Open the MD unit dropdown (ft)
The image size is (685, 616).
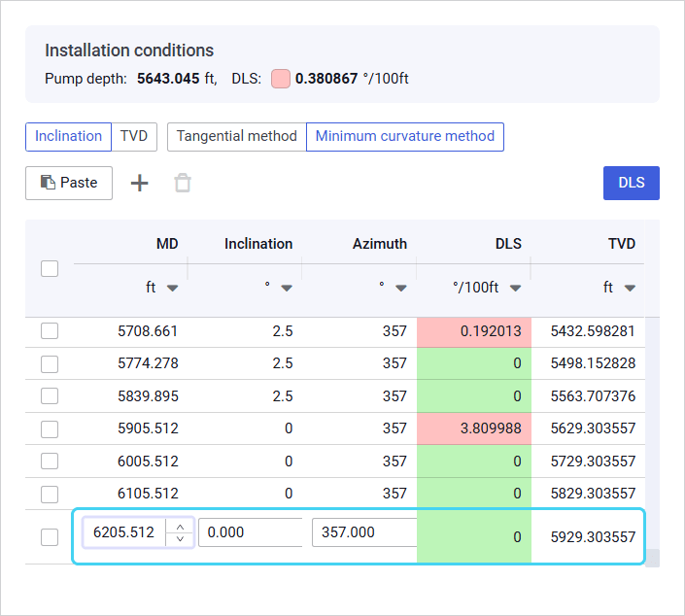coord(172,289)
